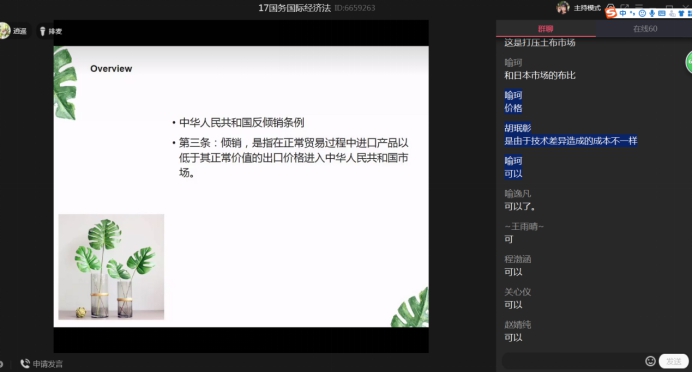
Task: Click the host avatar at top right
Action: coord(563,8)
